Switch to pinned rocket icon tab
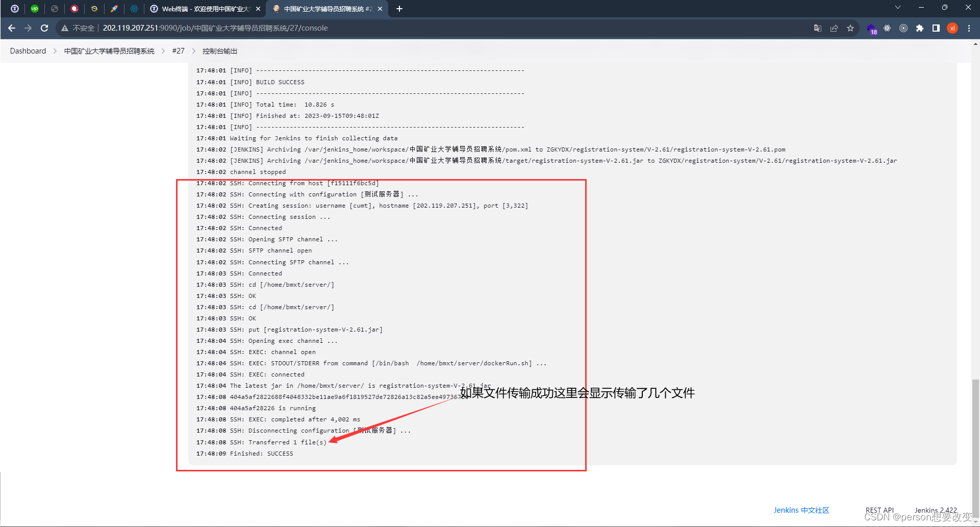980x527 pixels. click(x=114, y=9)
